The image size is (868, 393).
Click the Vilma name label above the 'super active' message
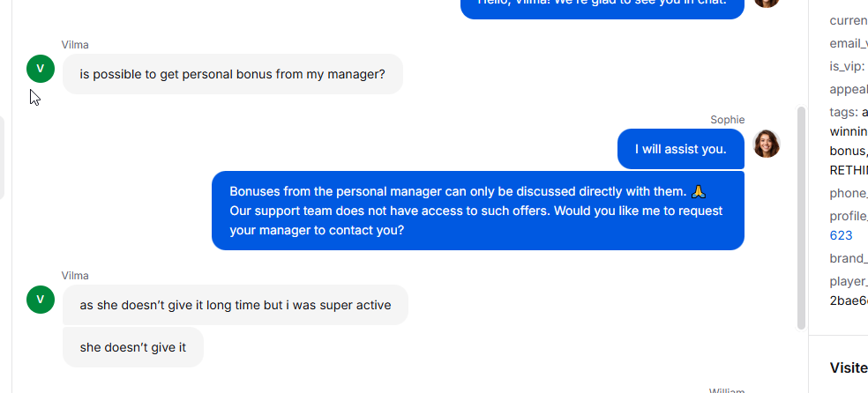pyautogui.click(x=75, y=276)
